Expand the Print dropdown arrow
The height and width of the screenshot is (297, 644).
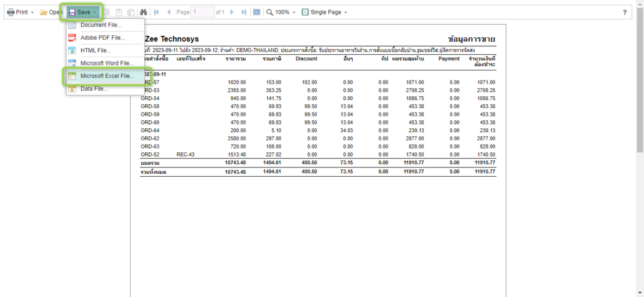(33, 13)
